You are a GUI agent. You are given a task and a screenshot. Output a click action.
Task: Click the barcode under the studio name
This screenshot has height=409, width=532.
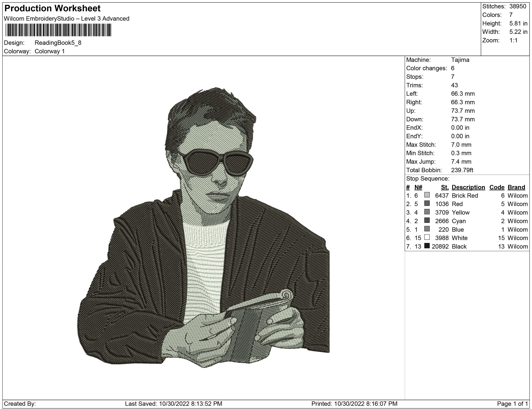58,30
